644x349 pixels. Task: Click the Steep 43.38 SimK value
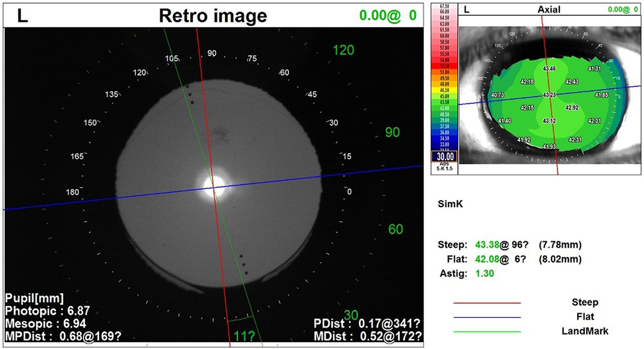point(487,245)
